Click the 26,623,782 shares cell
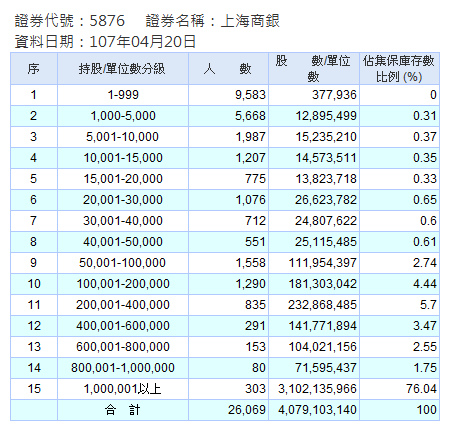Viewport: 449px width, 430px height. pos(314,200)
